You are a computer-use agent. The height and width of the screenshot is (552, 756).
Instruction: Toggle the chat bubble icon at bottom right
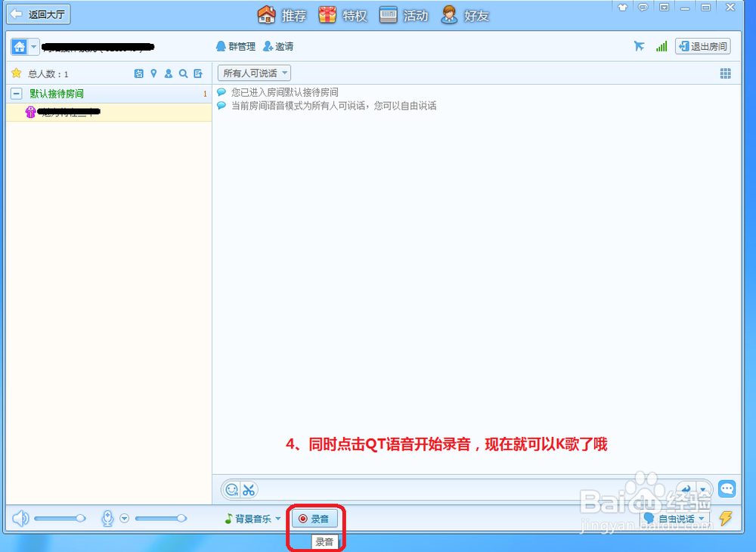(727, 489)
